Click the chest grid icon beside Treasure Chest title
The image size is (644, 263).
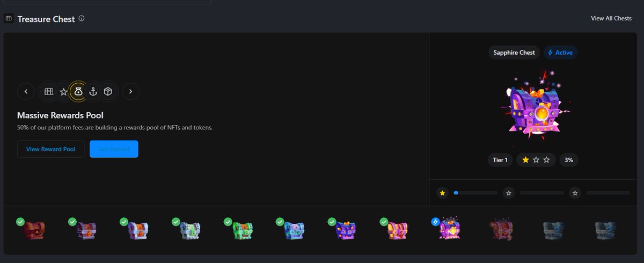tap(9, 19)
